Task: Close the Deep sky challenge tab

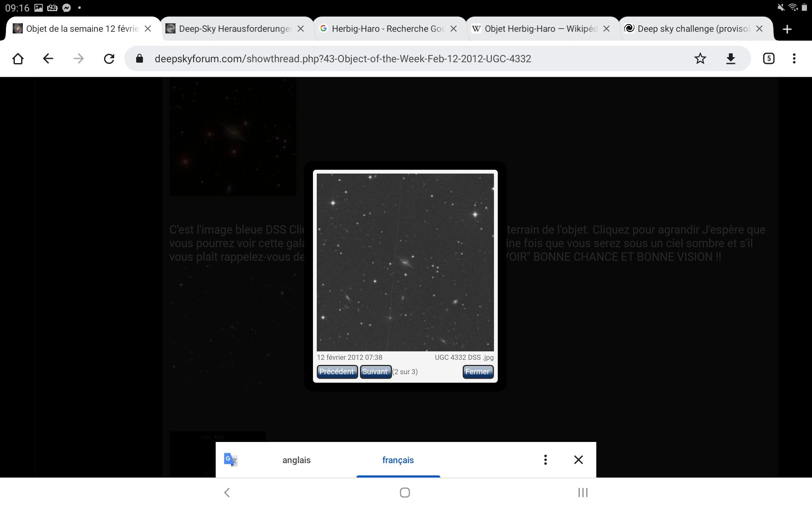Action: pyautogui.click(x=760, y=29)
